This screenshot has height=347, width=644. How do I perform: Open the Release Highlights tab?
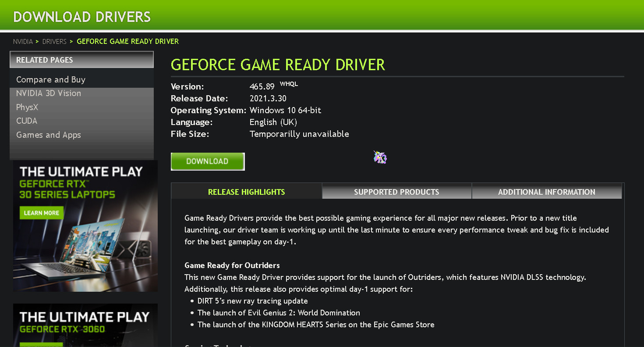tap(246, 192)
